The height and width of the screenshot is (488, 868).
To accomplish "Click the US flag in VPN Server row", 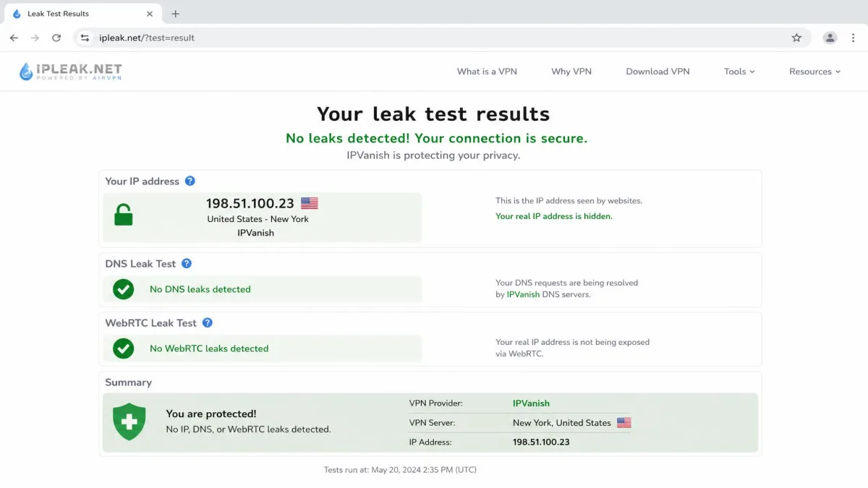I will (624, 423).
